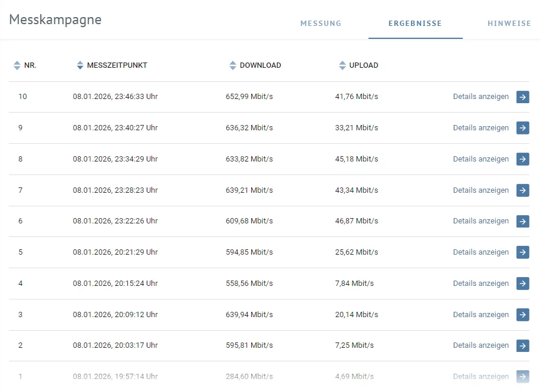
Task: Select download value 639,21 Mbit/s
Action: (249, 190)
